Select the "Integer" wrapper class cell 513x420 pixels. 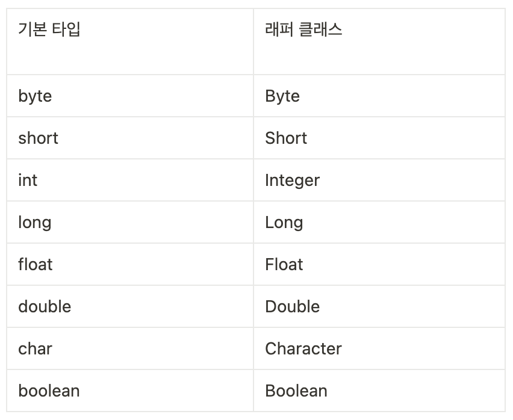(x=292, y=180)
